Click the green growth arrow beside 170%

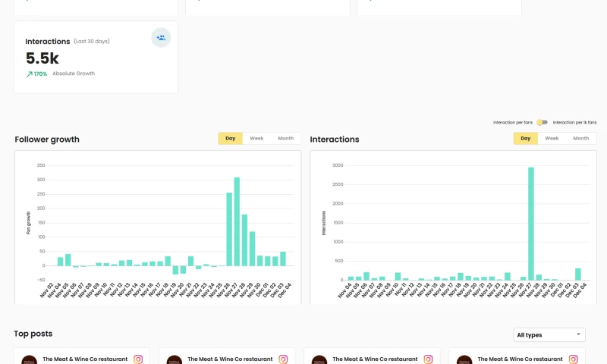point(29,74)
